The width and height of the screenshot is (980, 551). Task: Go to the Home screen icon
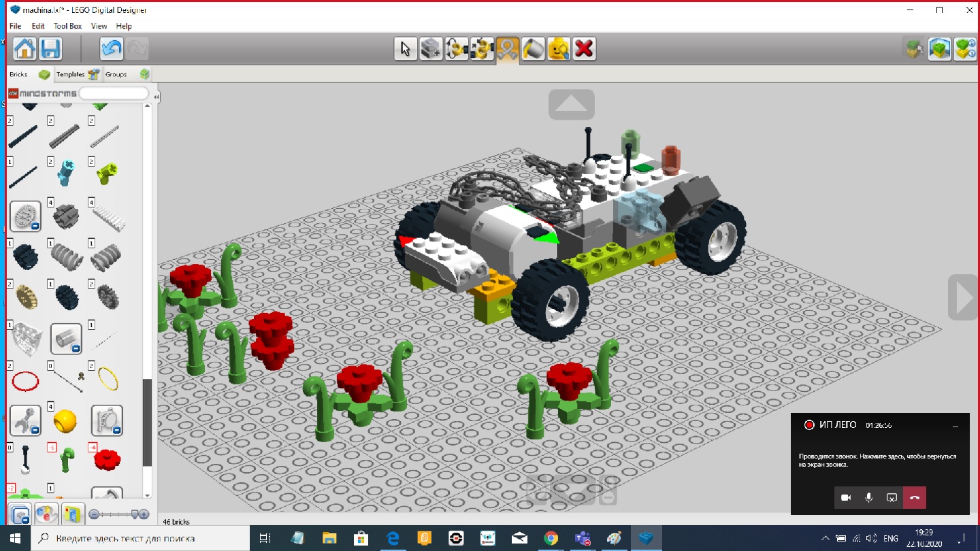[24, 49]
